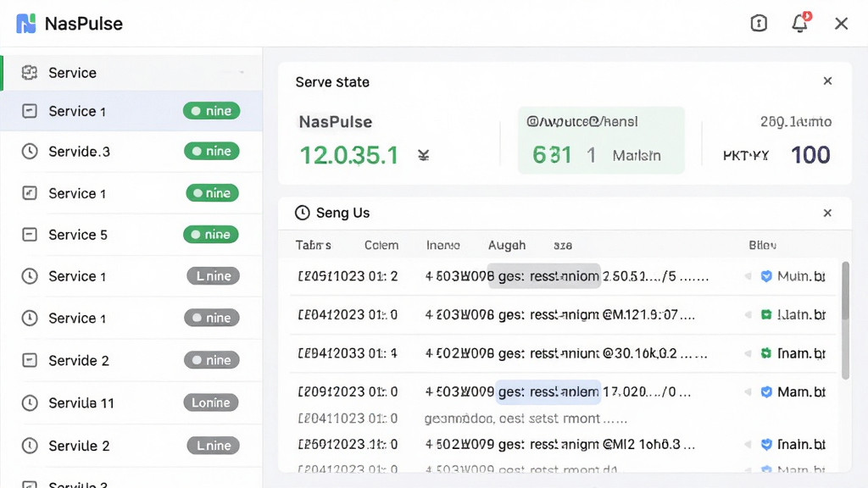Open the Service 5 sidebar entry
This screenshot has height=488, width=868.
coord(131,235)
